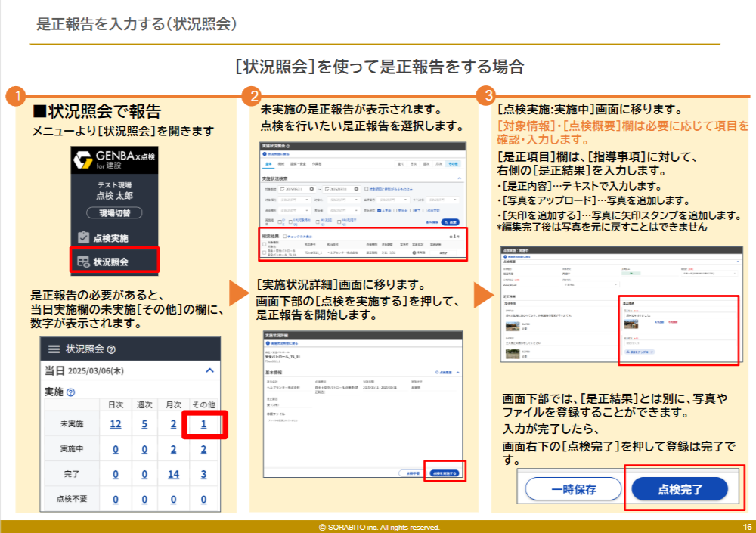
Task: Toggle the checked 未実施 status checkbox
Action: click(380, 211)
